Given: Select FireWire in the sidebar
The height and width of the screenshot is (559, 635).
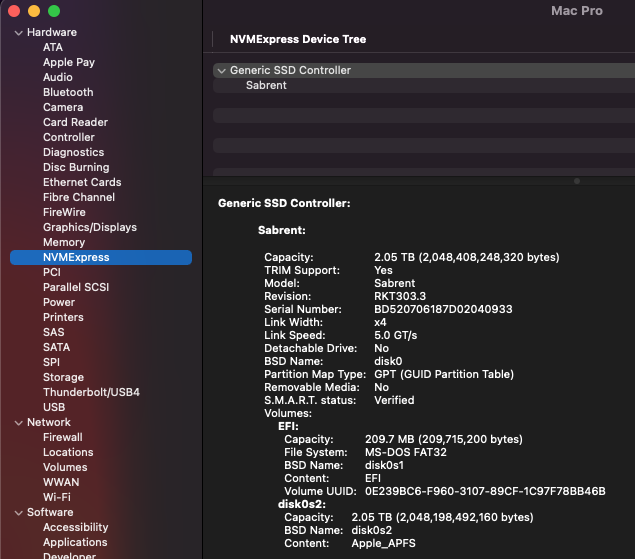Looking at the screenshot, I should [64, 212].
